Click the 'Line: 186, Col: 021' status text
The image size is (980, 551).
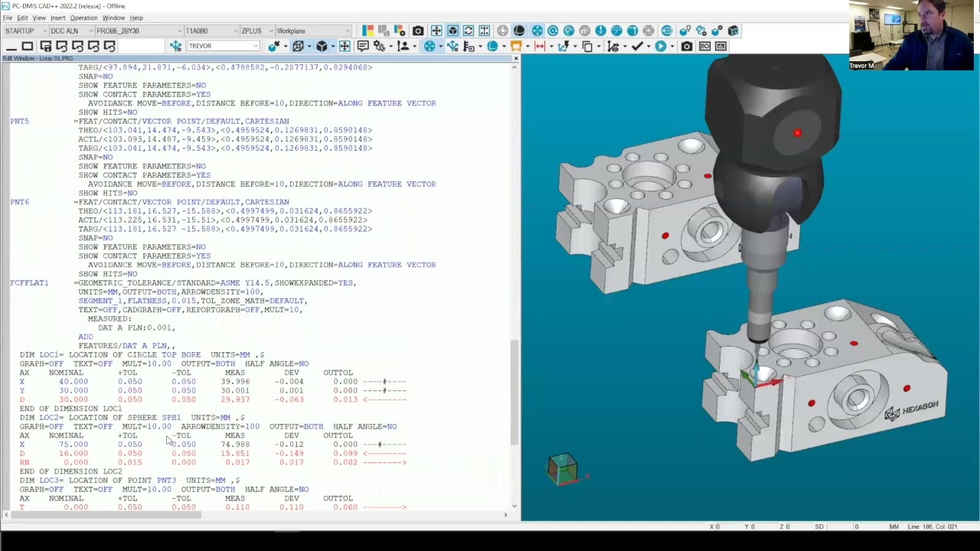(x=933, y=527)
